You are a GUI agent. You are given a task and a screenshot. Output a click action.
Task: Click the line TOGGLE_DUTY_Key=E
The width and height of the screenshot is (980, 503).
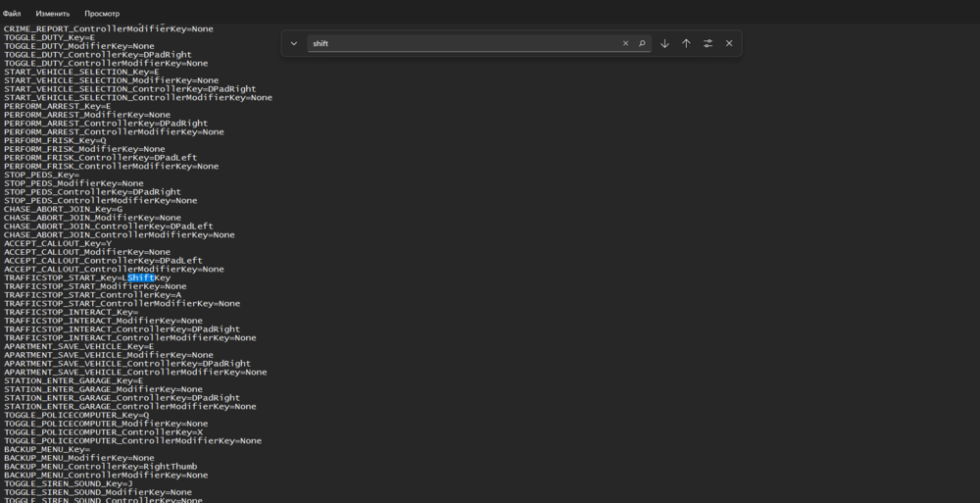(x=49, y=37)
